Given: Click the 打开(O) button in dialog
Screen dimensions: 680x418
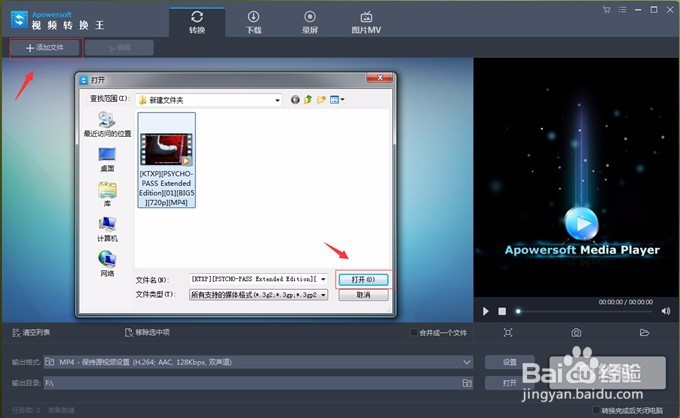Looking at the screenshot, I should click(x=363, y=280).
